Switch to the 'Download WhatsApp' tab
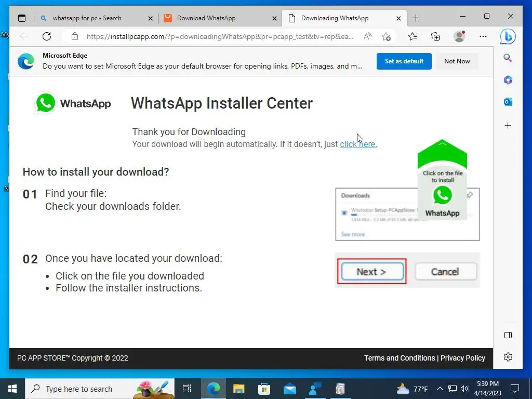 [x=220, y=18]
